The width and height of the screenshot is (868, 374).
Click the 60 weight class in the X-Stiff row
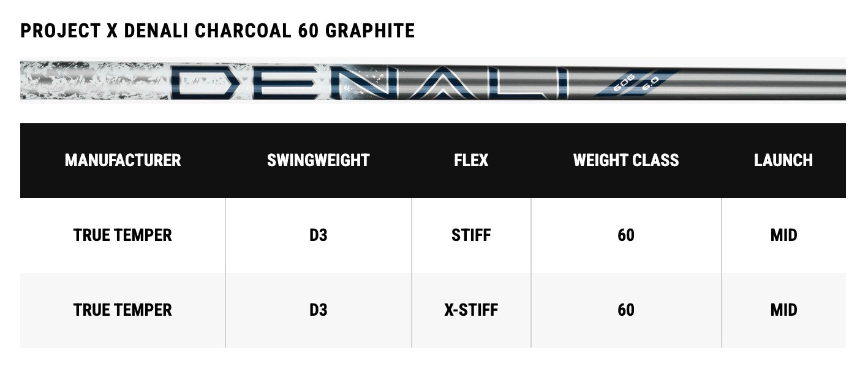625,310
